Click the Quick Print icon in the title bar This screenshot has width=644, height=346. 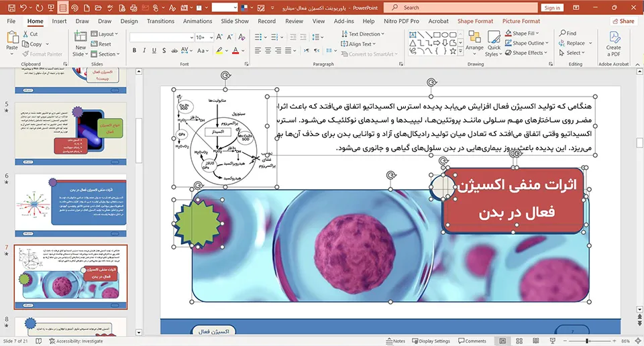coord(133,7)
